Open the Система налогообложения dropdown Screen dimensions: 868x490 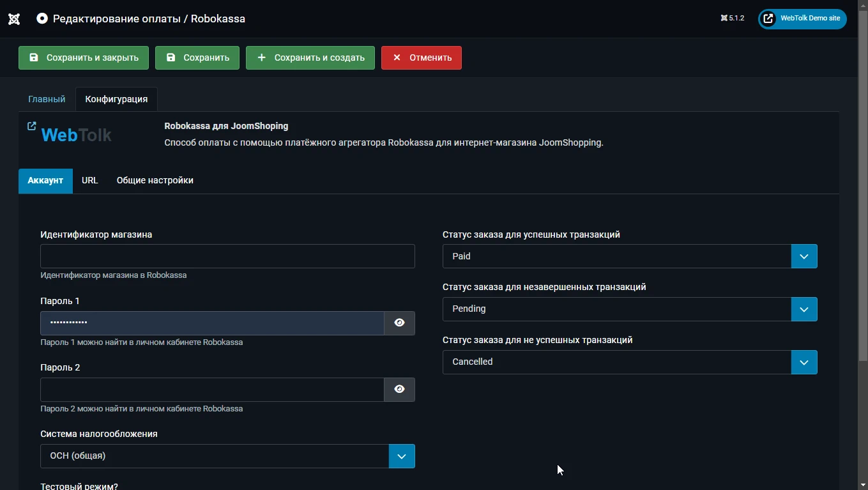pos(227,456)
